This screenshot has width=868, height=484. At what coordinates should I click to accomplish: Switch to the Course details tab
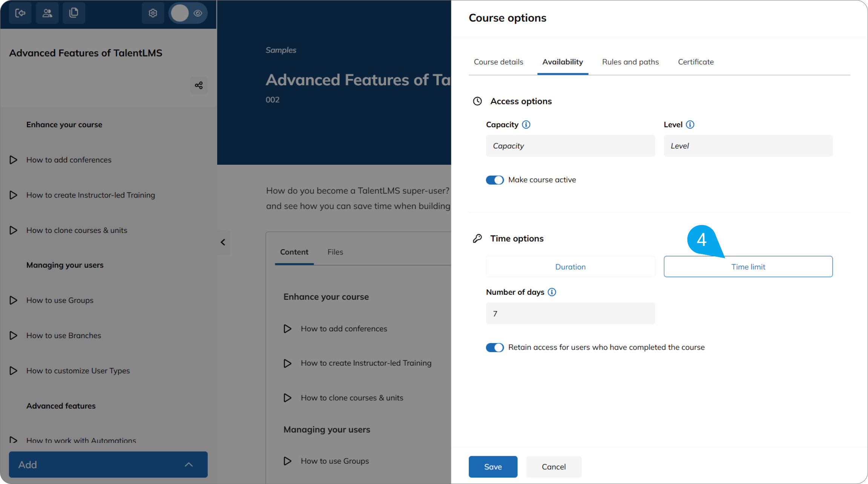[x=498, y=62]
